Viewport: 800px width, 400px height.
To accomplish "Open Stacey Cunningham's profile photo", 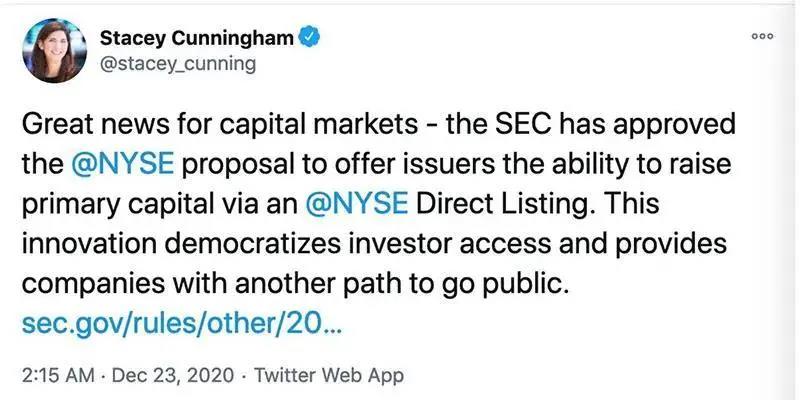I will click(x=55, y=51).
